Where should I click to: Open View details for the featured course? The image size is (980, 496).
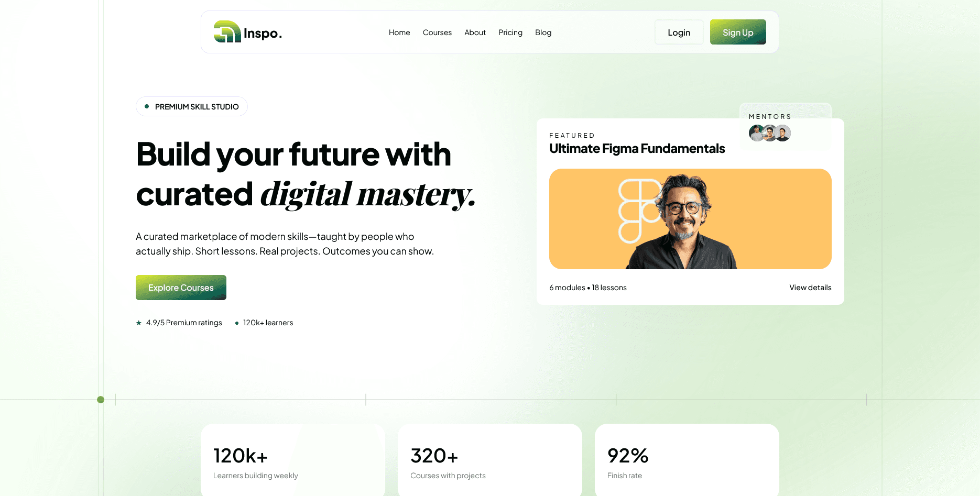pyautogui.click(x=810, y=288)
